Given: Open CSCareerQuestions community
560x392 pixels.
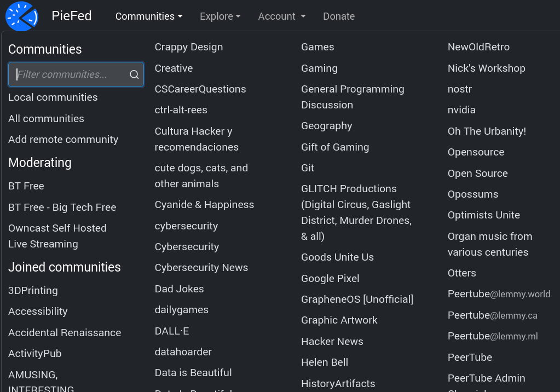Looking at the screenshot, I should click(x=200, y=89).
